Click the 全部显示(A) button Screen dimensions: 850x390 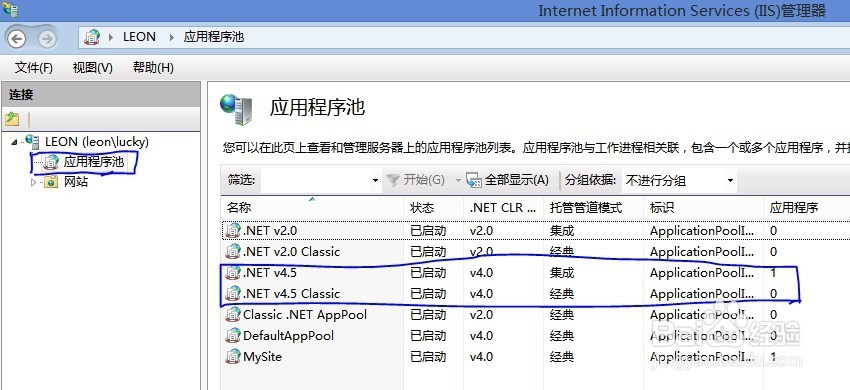coord(508,181)
